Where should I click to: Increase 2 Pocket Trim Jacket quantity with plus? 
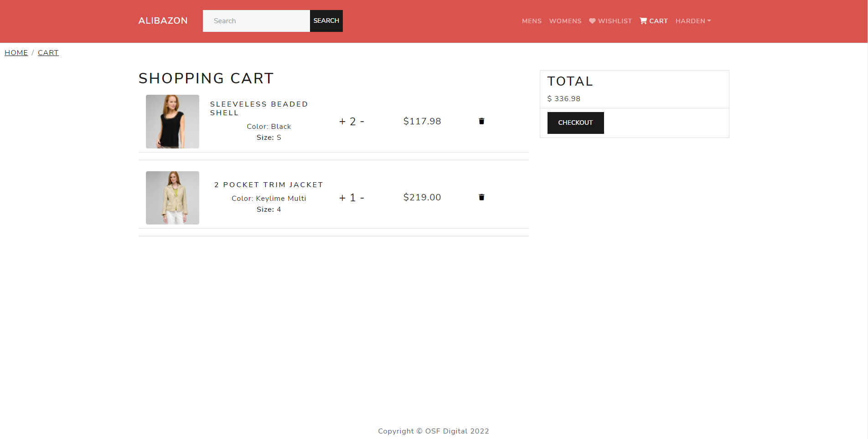pyautogui.click(x=342, y=197)
